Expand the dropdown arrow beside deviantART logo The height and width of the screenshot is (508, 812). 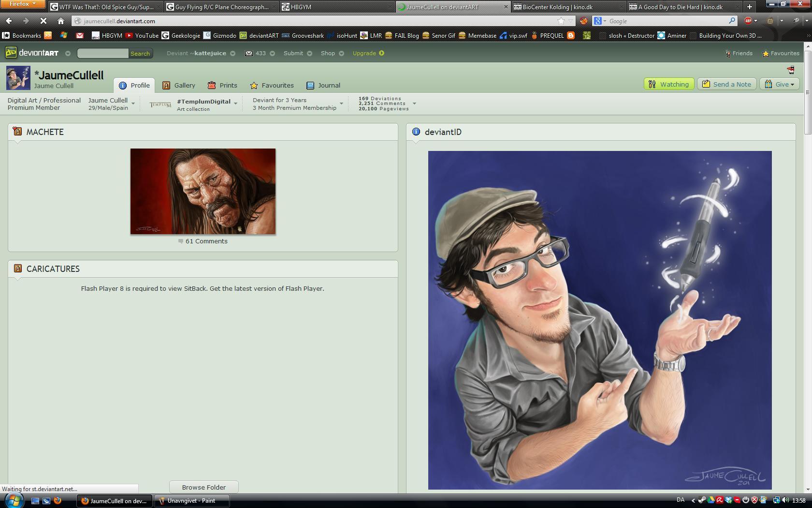point(68,53)
